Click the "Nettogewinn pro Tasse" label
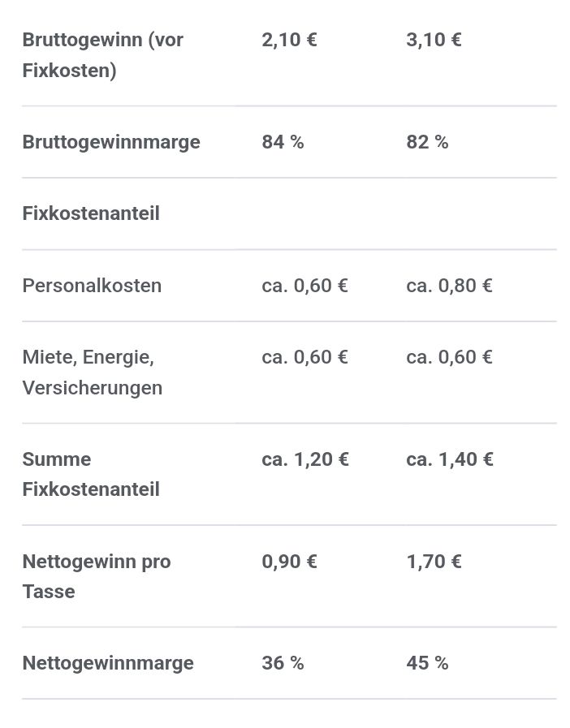 97,576
